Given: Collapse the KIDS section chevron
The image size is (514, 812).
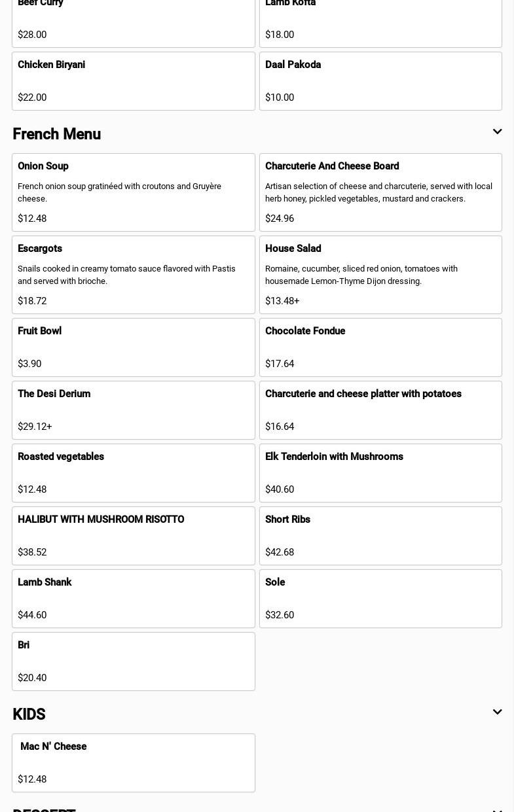Looking at the screenshot, I should pyautogui.click(x=497, y=712).
